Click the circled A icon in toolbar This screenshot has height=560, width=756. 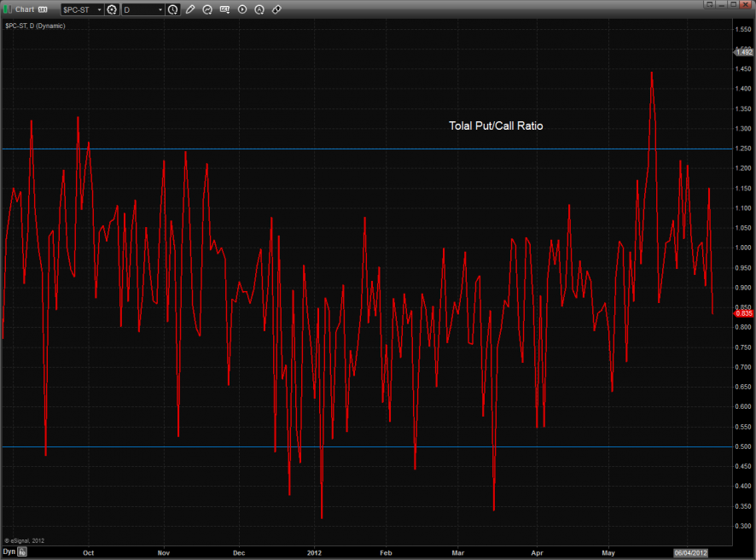[x=259, y=9]
